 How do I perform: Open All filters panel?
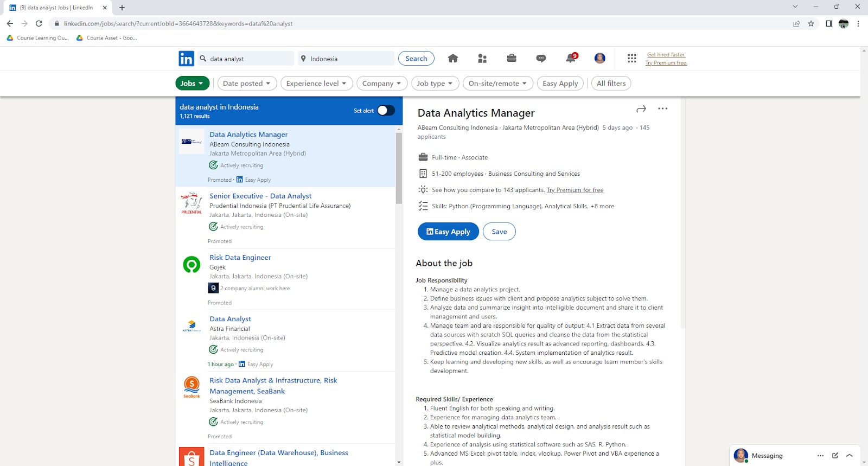(611, 84)
